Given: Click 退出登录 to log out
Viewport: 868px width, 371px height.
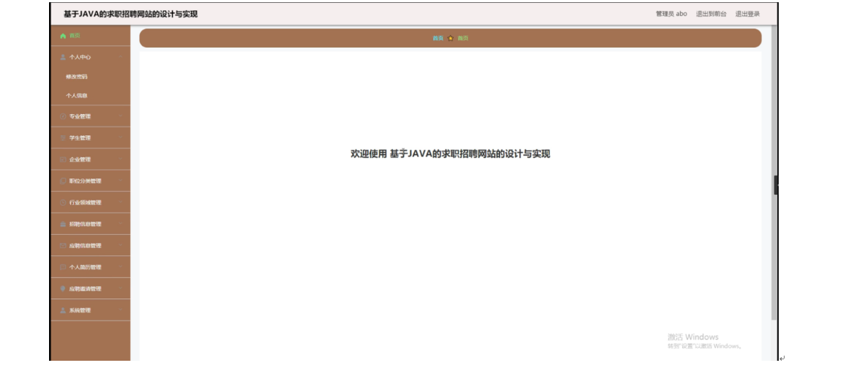Looking at the screenshot, I should tap(747, 14).
